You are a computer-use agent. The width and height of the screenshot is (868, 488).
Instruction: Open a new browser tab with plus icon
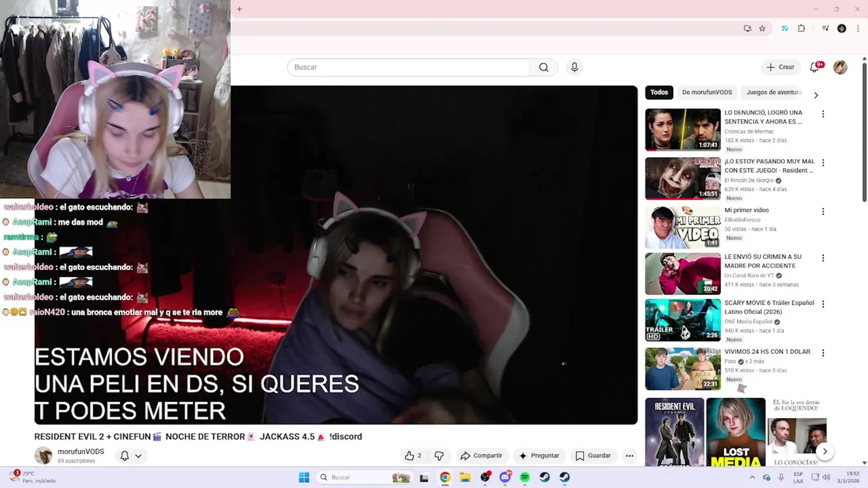239,9
